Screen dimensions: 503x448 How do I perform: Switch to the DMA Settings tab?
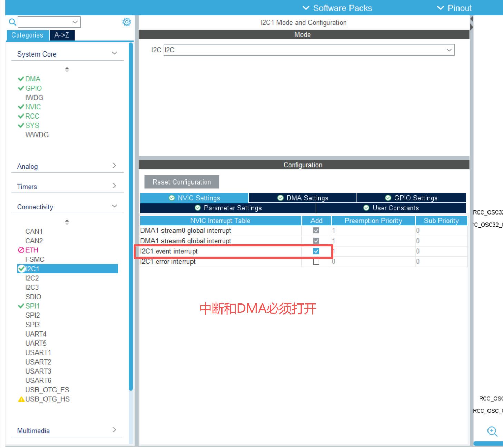point(303,198)
